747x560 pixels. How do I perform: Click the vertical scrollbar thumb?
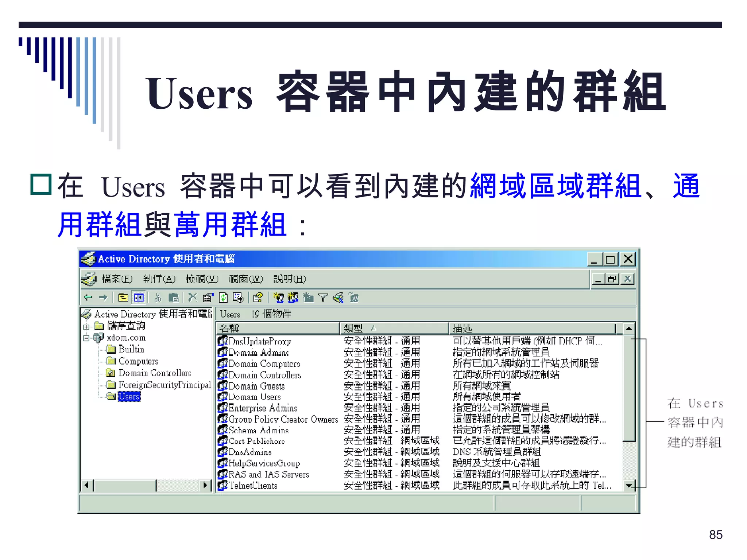click(x=629, y=388)
